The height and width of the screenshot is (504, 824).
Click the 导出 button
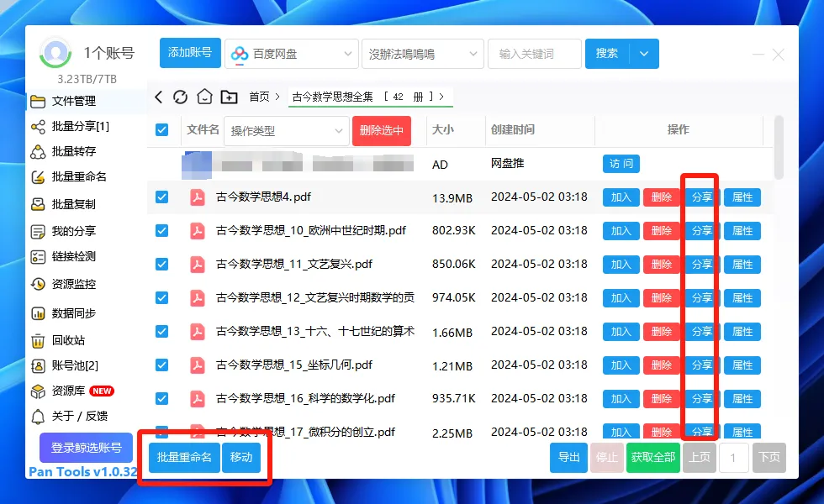(568, 458)
